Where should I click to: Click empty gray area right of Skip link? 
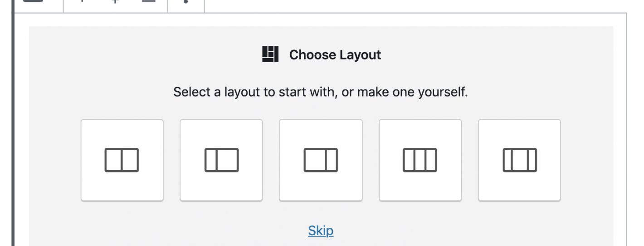(454, 231)
